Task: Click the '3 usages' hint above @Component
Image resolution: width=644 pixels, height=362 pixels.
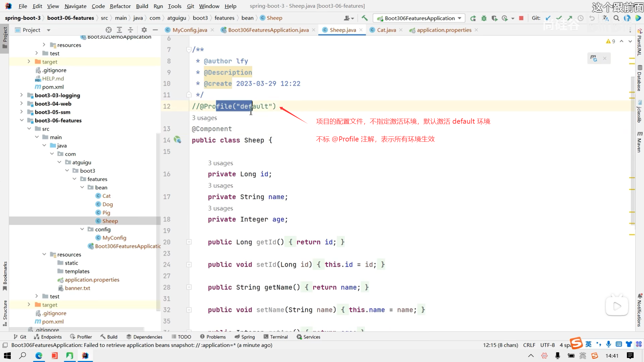Action: 204,118
